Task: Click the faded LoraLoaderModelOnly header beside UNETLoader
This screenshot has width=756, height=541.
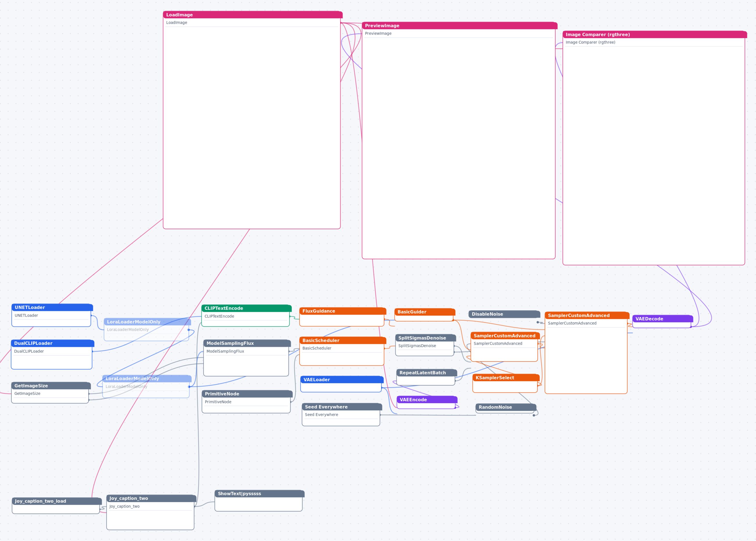Action: pyautogui.click(x=147, y=322)
